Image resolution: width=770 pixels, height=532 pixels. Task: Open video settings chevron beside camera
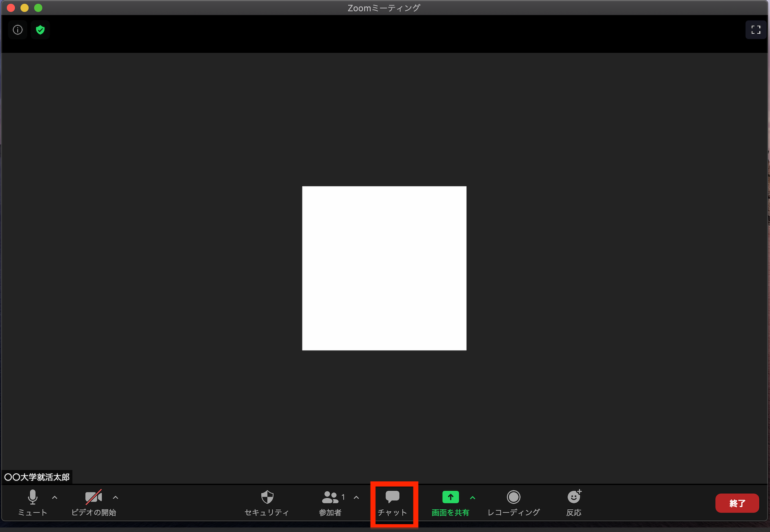coord(116,498)
